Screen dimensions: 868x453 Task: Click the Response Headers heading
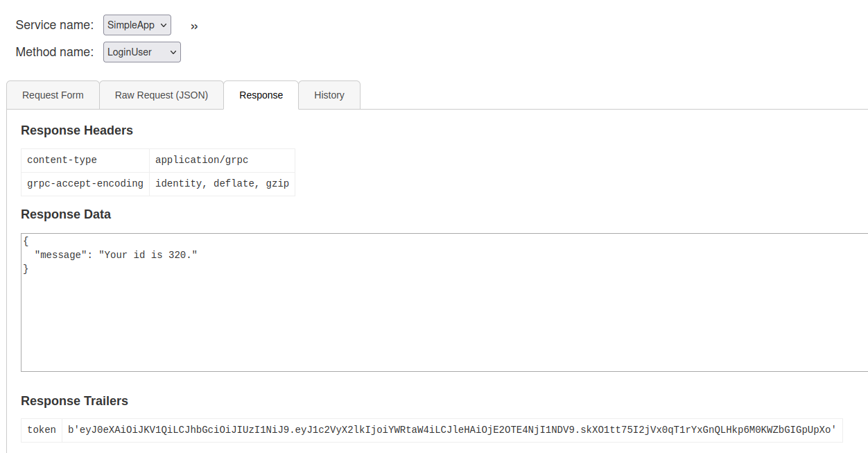click(77, 130)
